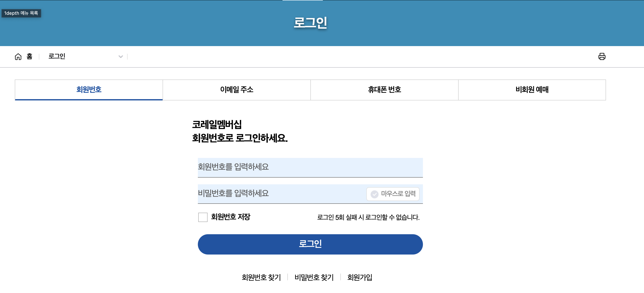644x293 pixels.
Task: Open the 로그인 breadcrumb menu label
Action: 57,56
